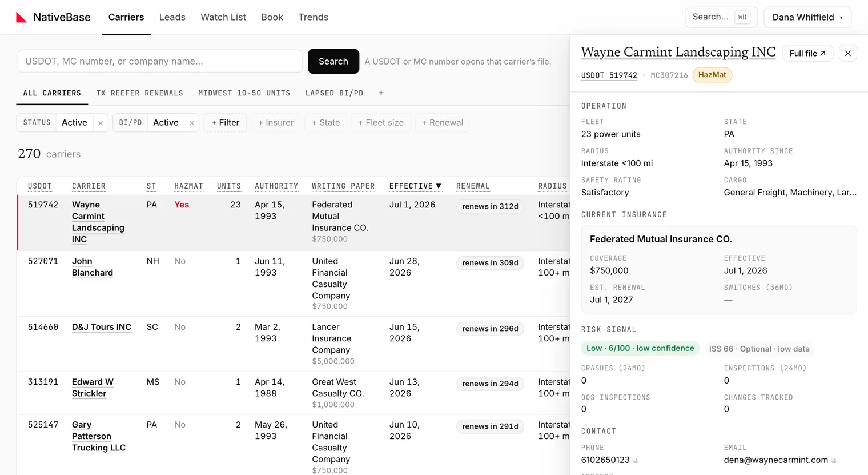The image size is (868, 475).
Task: Add an Insurer filter
Action: click(x=276, y=123)
